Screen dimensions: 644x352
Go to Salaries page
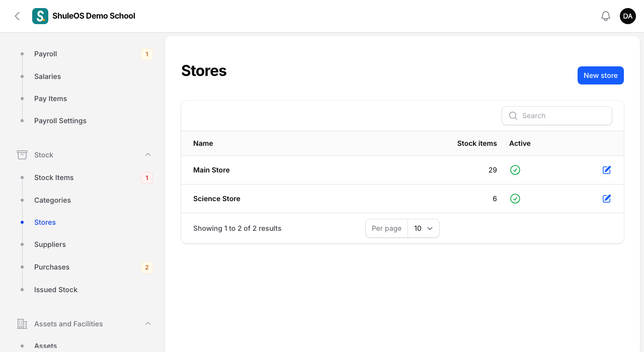(47, 76)
